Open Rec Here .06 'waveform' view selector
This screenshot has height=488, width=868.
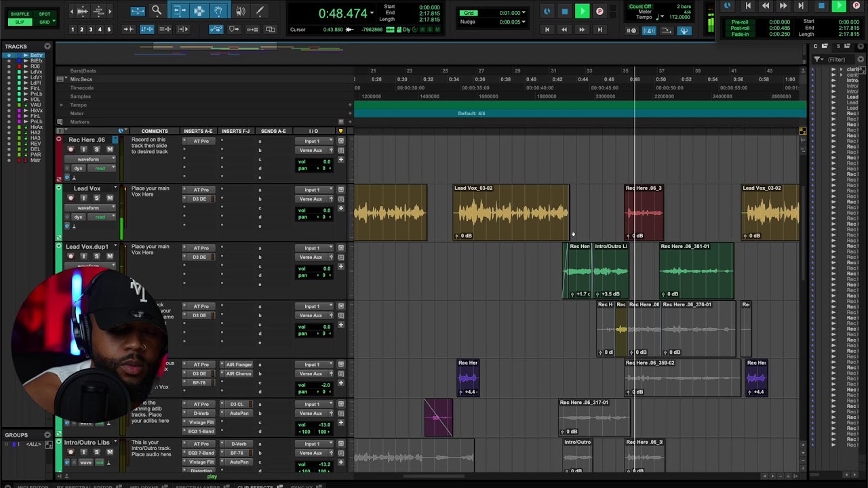[x=90, y=159]
